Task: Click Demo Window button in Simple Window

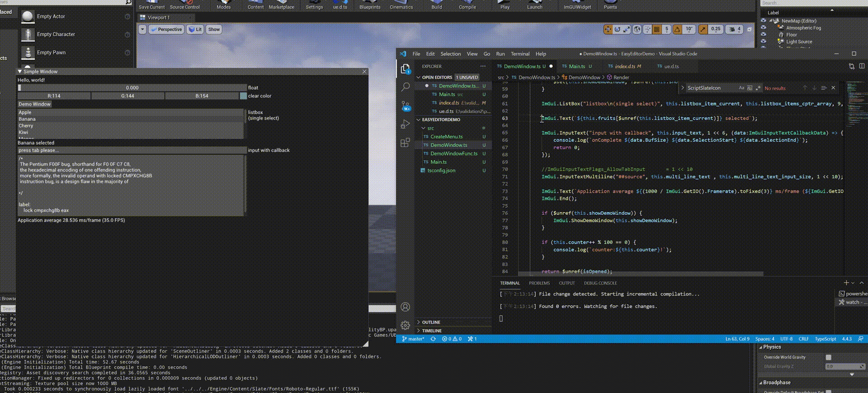Action: point(35,104)
